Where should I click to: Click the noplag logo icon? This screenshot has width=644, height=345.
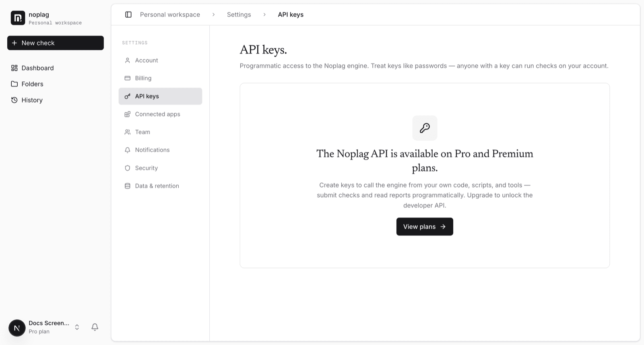click(x=18, y=18)
